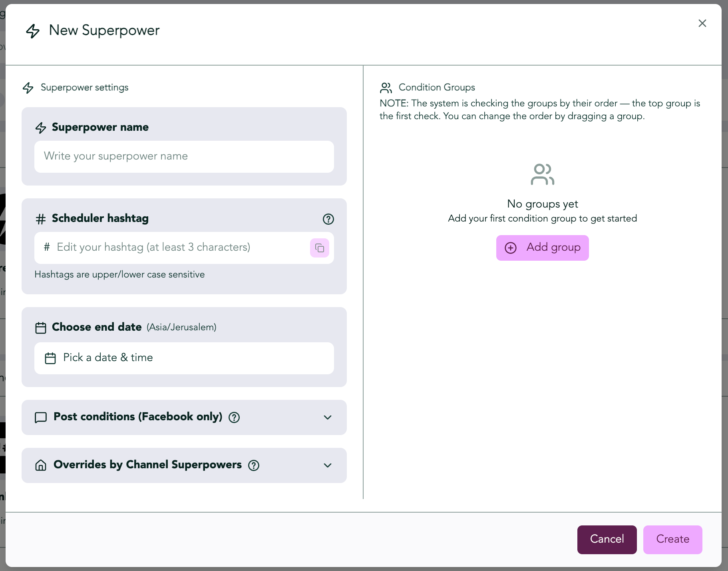Click the lightning bolt icon beside New Superpower
This screenshot has height=571, width=728.
tap(33, 31)
